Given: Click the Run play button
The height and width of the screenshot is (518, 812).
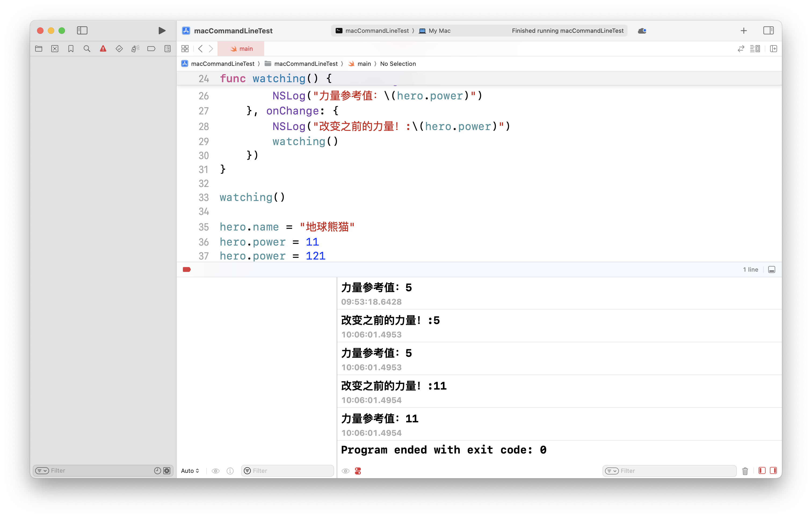Looking at the screenshot, I should (x=162, y=31).
